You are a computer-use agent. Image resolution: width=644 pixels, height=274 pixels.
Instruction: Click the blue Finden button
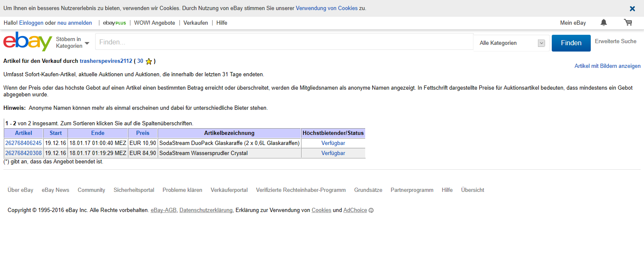point(571,43)
